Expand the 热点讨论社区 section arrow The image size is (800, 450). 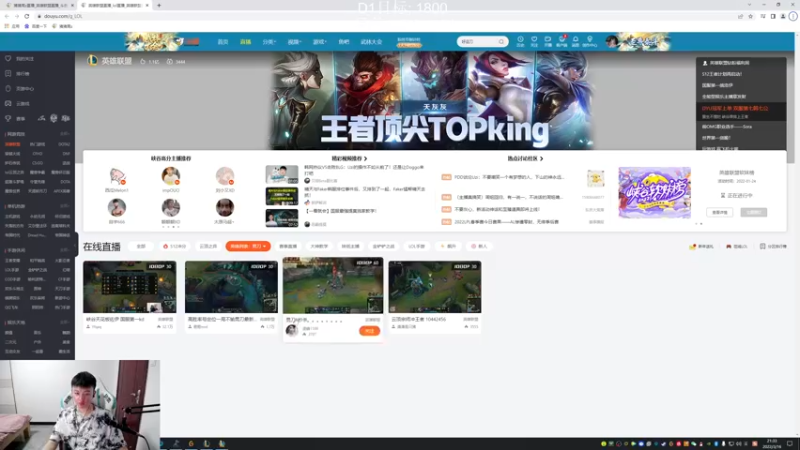pyautogui.click(x=541, y=159)
